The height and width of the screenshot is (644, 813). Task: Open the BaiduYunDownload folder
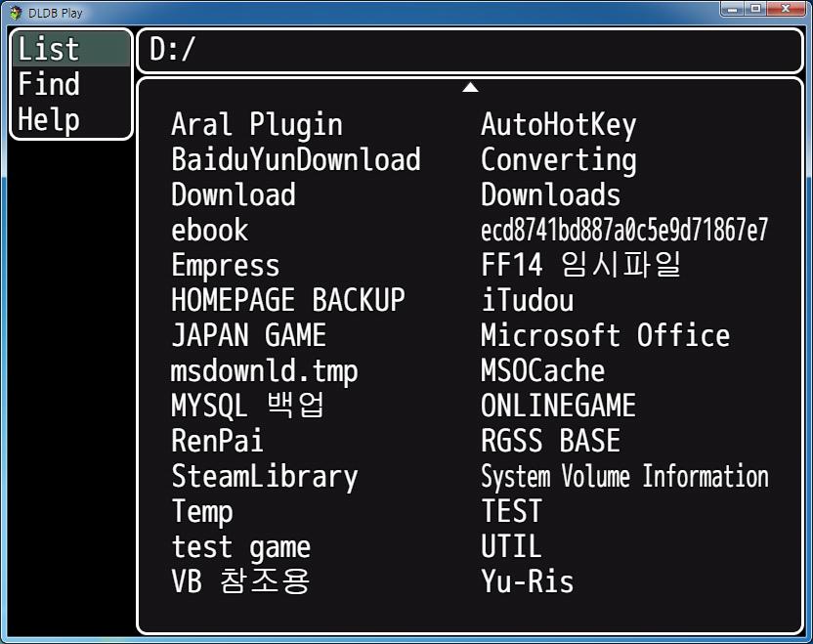[295, 159]
